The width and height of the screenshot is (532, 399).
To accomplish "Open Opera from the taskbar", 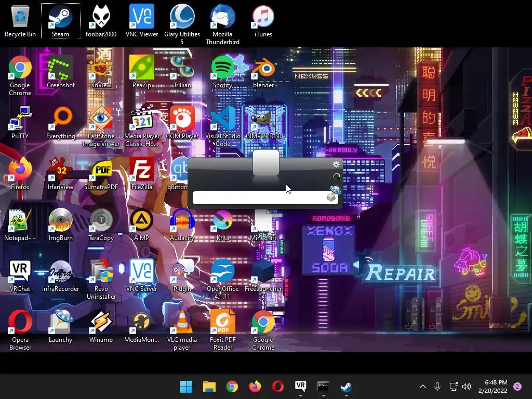I will pos(277,387).
